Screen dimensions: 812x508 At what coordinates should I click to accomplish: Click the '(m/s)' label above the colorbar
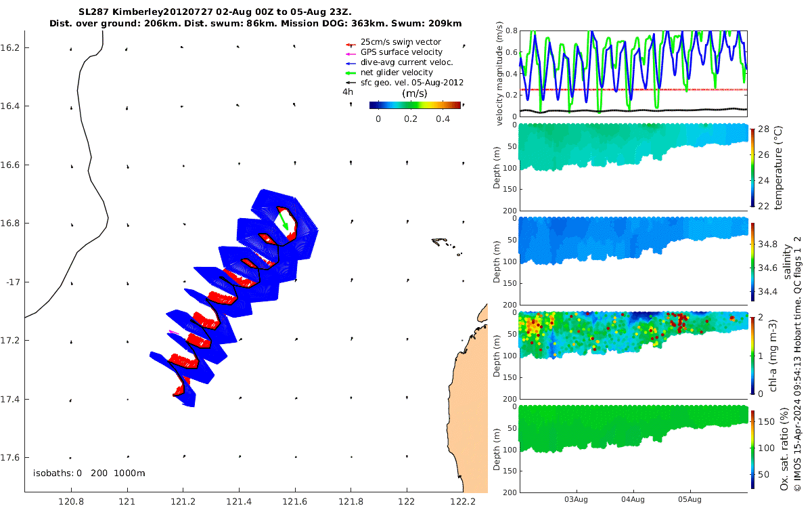point(414,93)
